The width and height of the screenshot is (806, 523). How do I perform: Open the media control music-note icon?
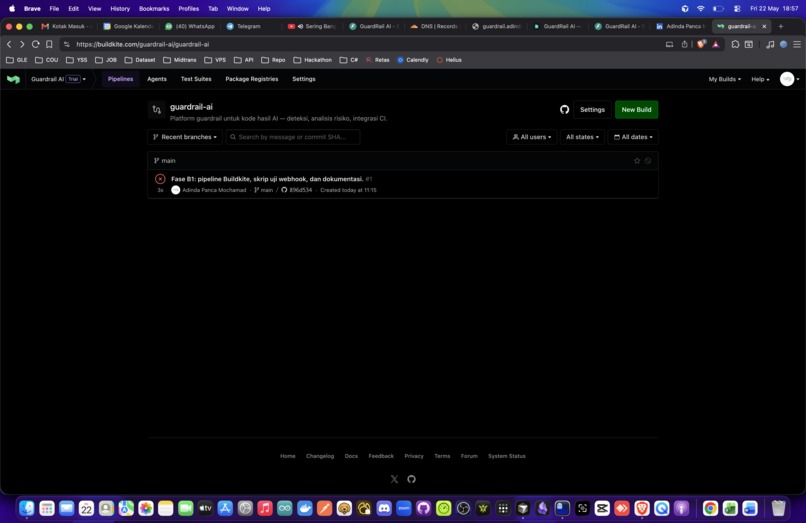770,44
